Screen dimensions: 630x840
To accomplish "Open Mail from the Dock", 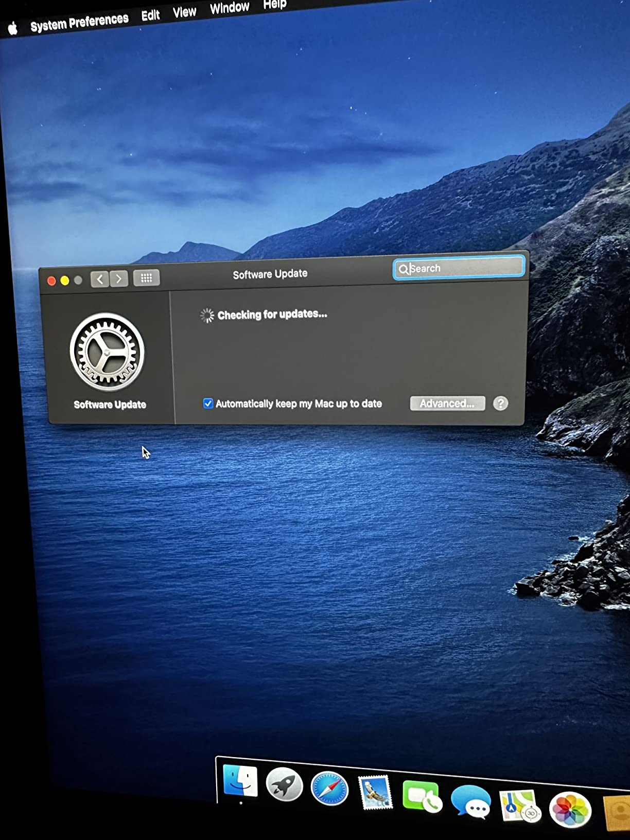I will pyautogui.click(x=375, y=793).
